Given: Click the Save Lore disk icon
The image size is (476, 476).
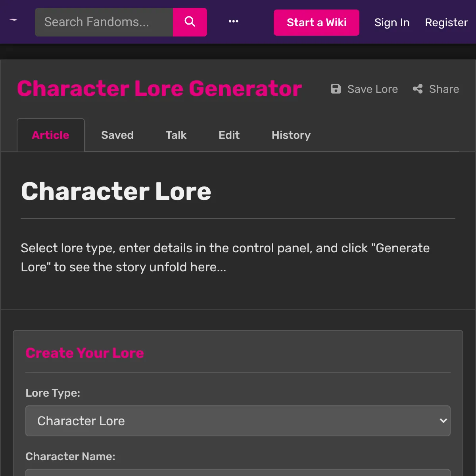Looking at the screenshot, I should 336,89.
